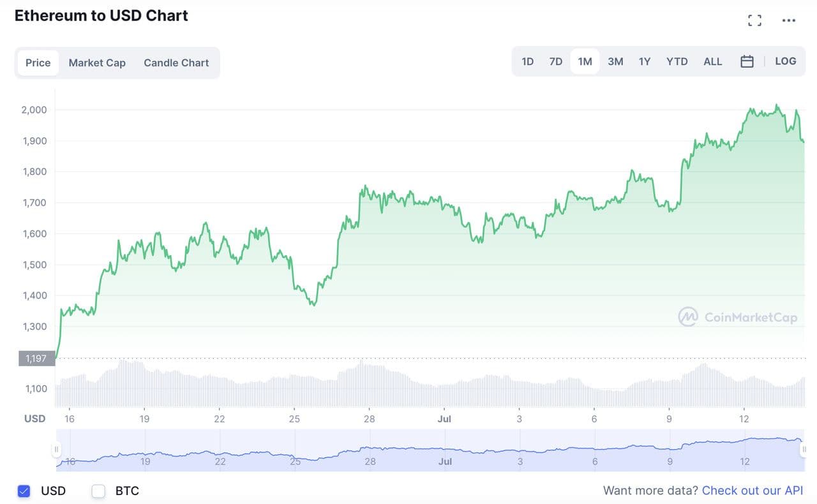Click the left range slider handle
The width and height of the screenshot is (817, 504).
[56, 450]
